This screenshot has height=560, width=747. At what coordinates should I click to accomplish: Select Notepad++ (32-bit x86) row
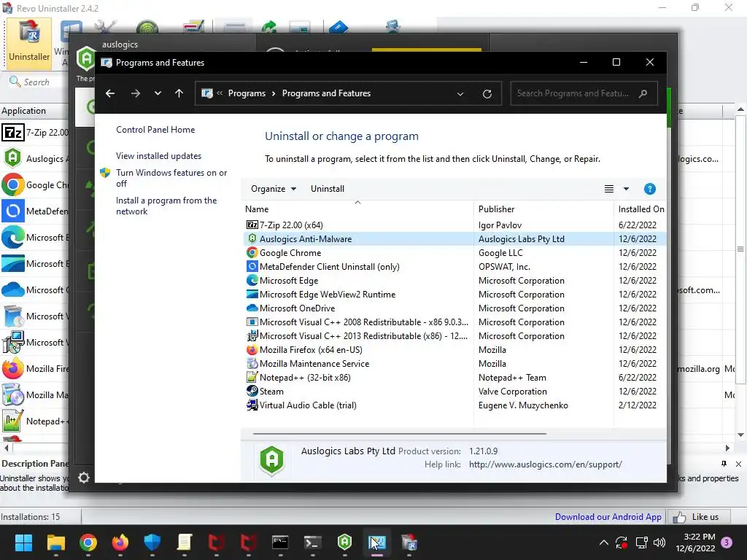pos(454,377)
